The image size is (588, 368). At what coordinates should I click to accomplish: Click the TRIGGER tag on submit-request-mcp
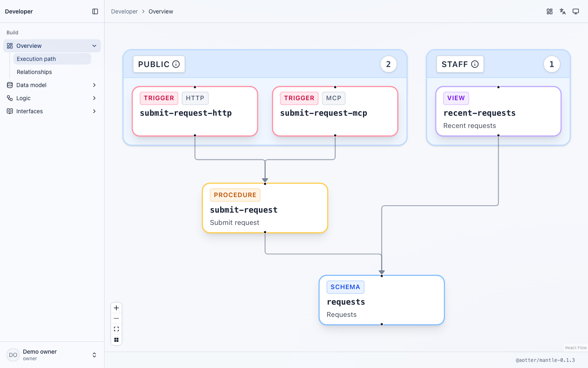click(x=299, y=98)
